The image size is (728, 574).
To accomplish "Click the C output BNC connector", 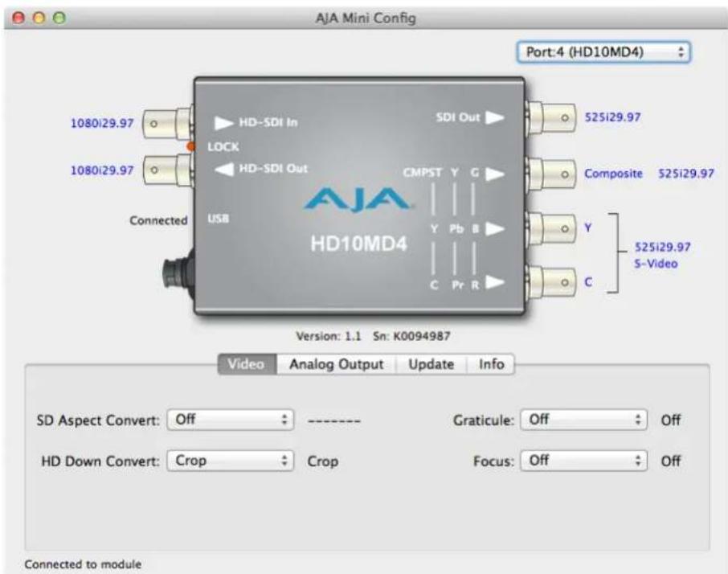I will [551, 282].
